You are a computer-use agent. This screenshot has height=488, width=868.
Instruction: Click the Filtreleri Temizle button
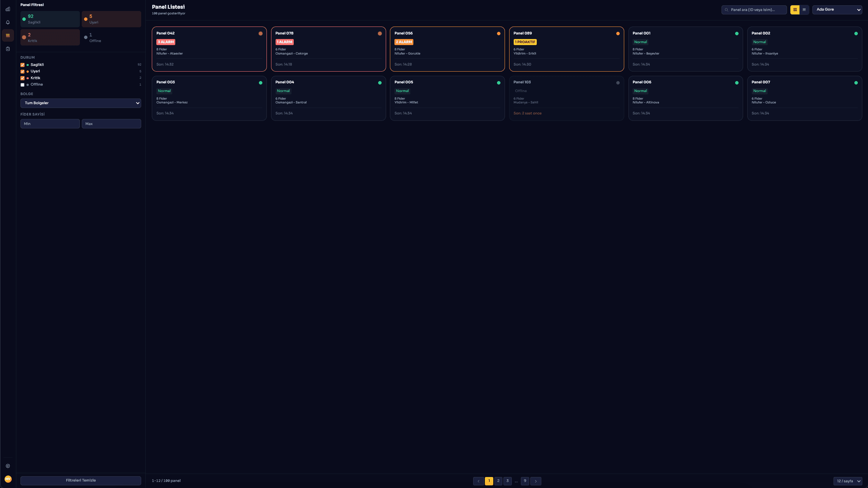[81, 480]
